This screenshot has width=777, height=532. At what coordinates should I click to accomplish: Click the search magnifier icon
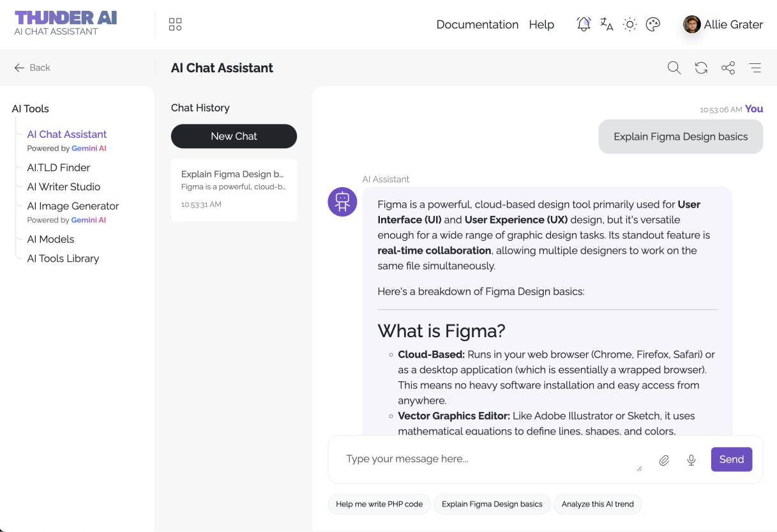(x=674, y=68)
